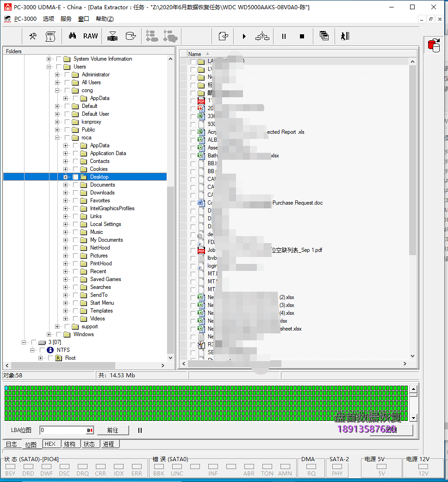Screen dimensions: 448x482
Task: Click the flowchart decision task icon
Action: coord(262,36)
